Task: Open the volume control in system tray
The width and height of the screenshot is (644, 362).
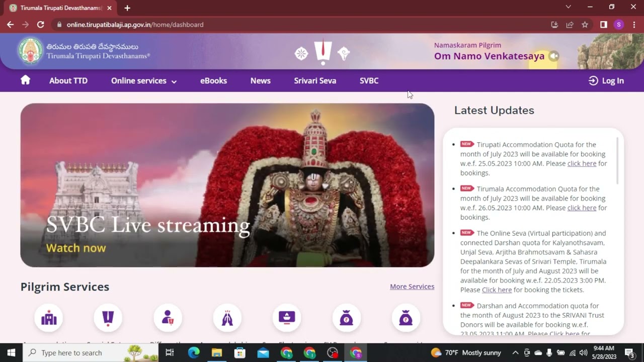Action: coord(583,353)
